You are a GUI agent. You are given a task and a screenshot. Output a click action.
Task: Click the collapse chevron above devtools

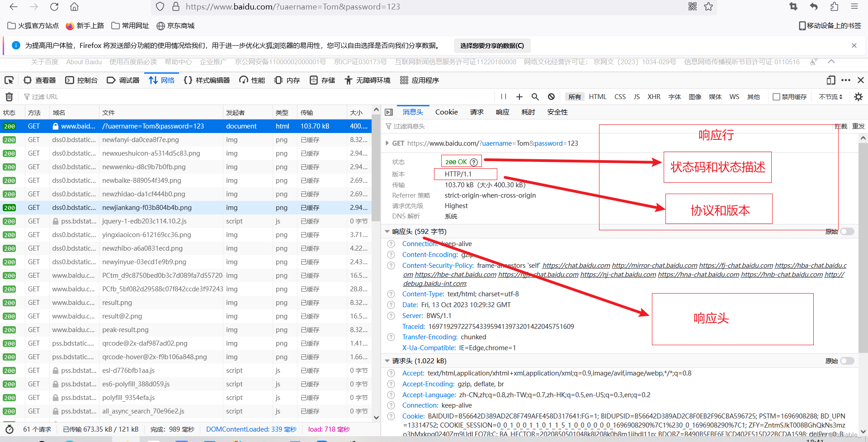(831, 62)
